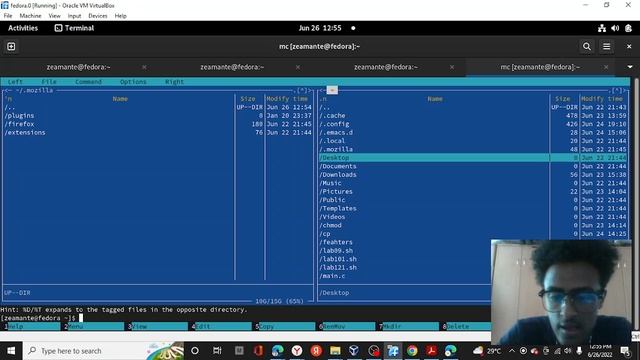The width and height of the screenshot is (640, 360).
Task: Click the right panel Name column header
Action: (435, 99)
